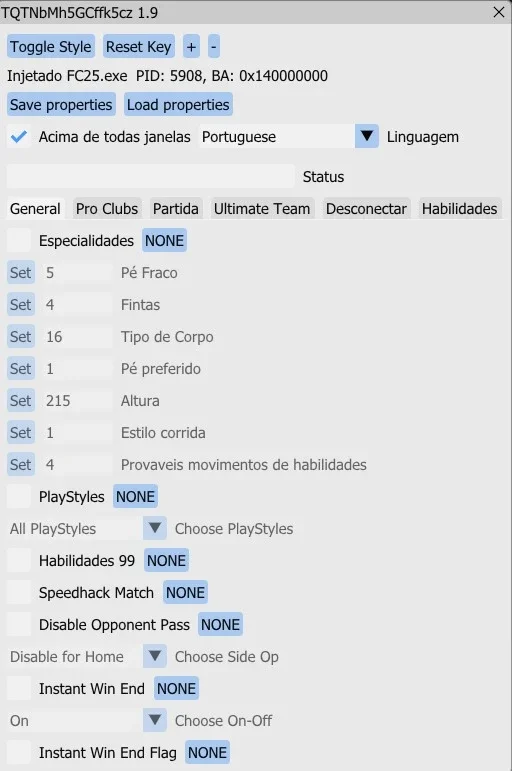Click the Load properties button

tap(178, 105)
